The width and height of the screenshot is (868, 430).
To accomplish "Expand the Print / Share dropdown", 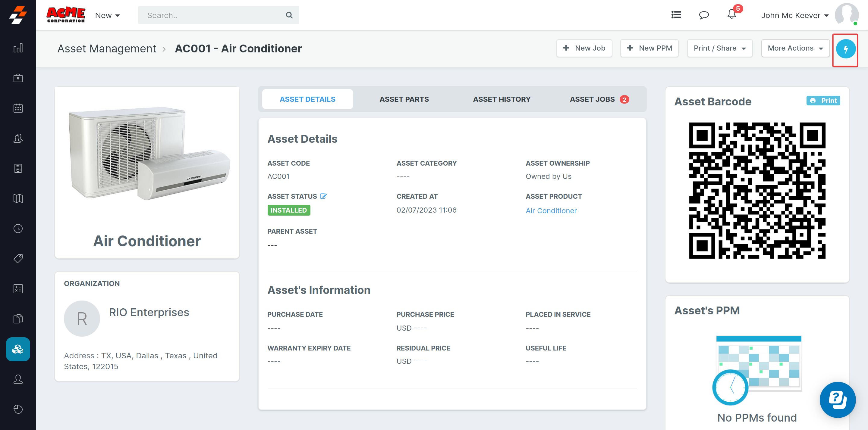I will coord(719,48).
